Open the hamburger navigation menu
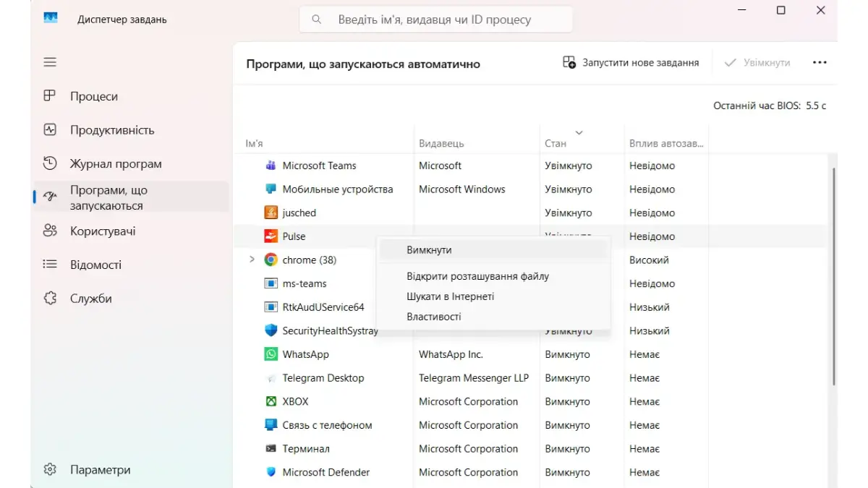The image size is (868, 488). pos(50,62)
